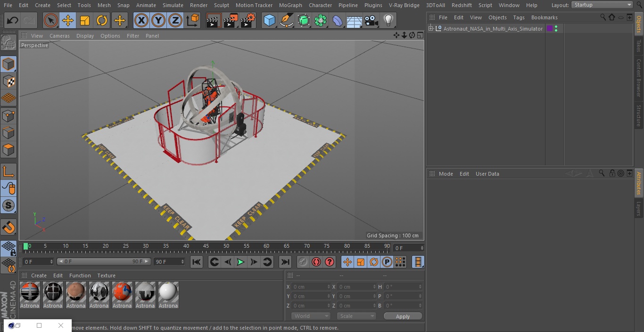Click the timeline preview range bar
644x332 pixels.
coord(104,261)
